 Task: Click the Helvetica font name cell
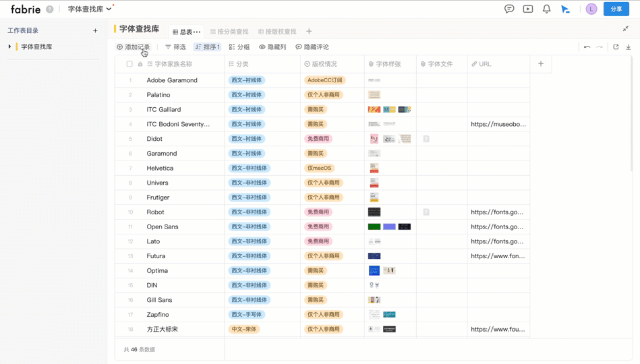coord(160,168)
